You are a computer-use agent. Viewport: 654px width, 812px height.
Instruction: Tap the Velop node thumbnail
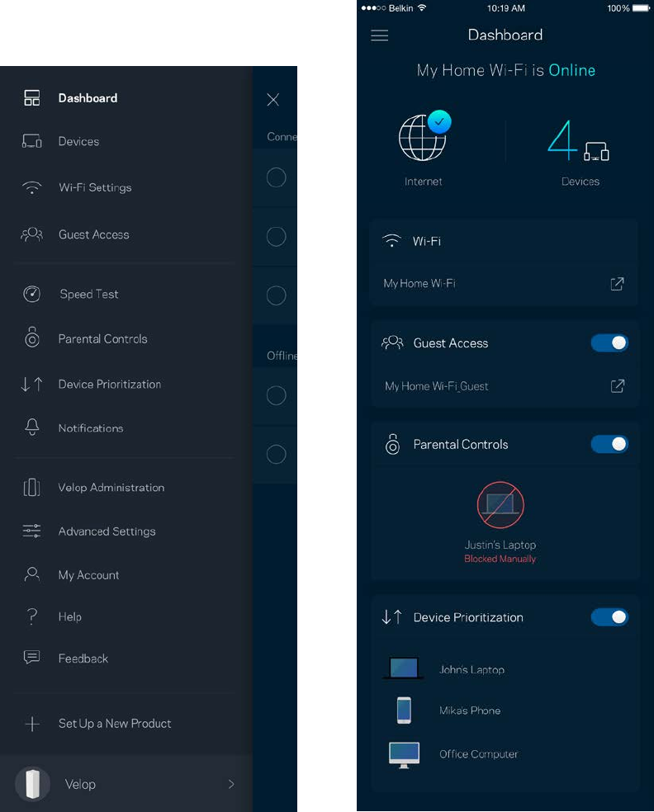pyautogui.click(x=33, y=783)
